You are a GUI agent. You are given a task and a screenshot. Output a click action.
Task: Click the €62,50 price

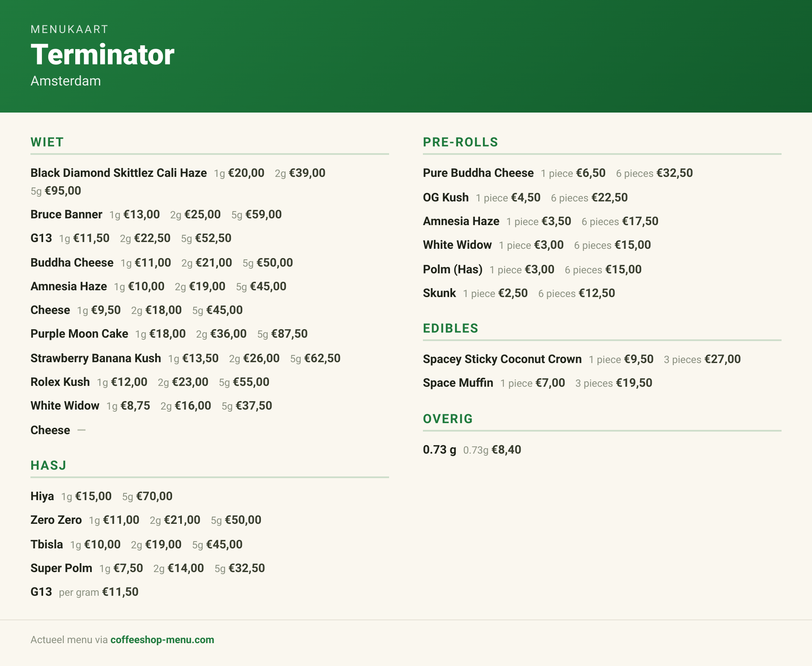pos(322,358)
